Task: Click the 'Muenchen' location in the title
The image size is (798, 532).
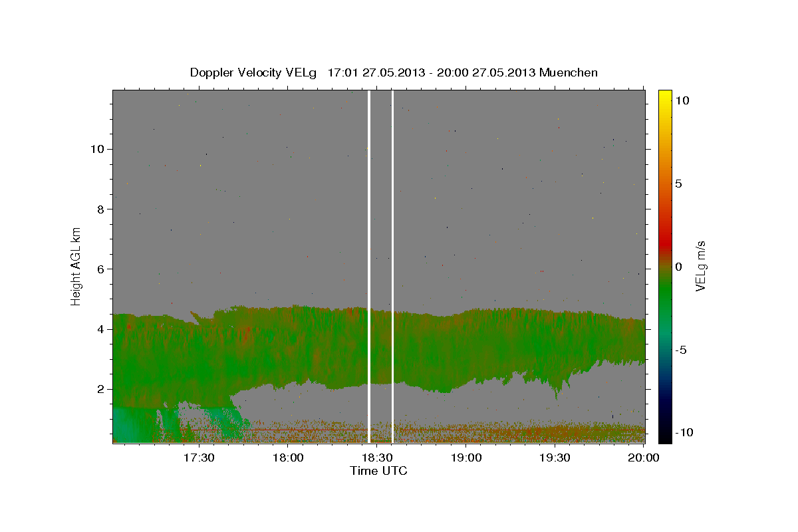Action: pos(569,72)
